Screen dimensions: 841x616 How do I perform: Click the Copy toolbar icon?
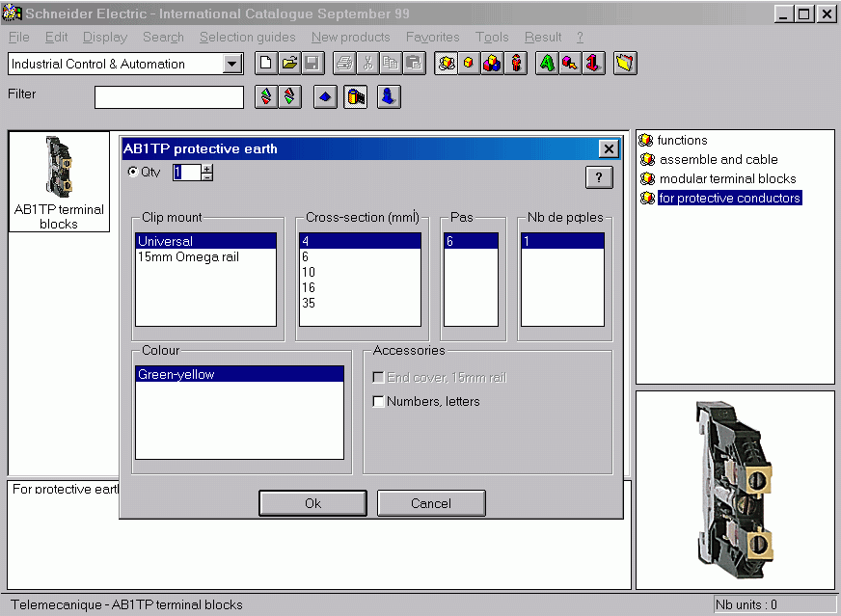pos(391,64)
